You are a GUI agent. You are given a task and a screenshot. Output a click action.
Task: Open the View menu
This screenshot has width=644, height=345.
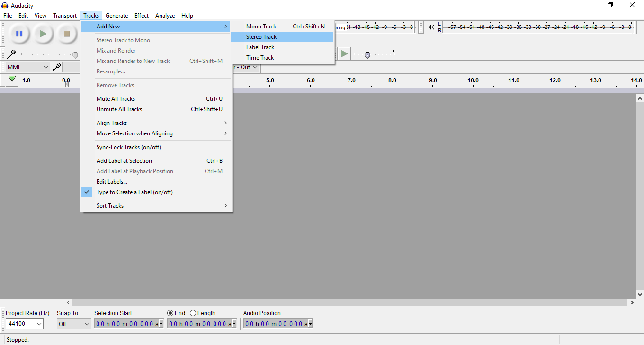point(40,16)
